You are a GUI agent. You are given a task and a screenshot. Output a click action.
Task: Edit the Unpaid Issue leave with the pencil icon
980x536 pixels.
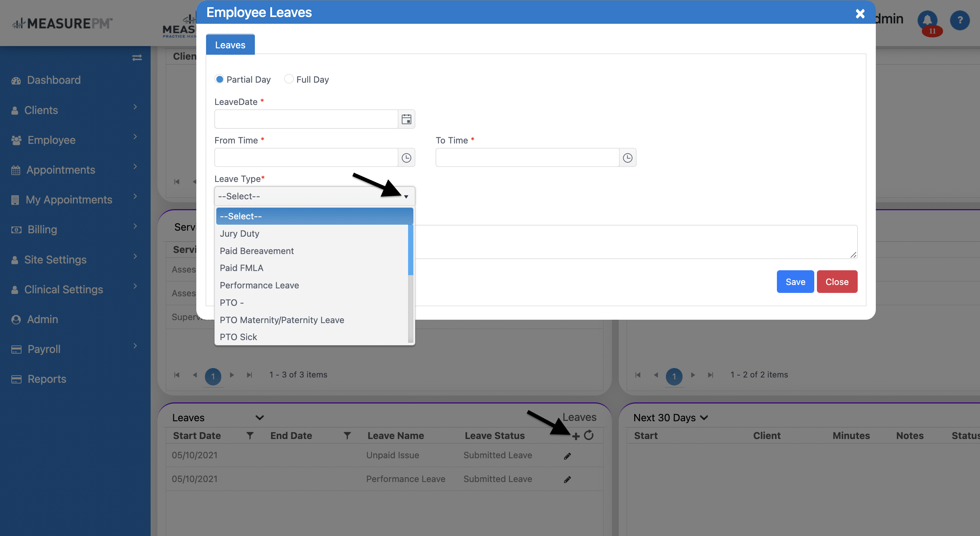(x=567, y=456)
